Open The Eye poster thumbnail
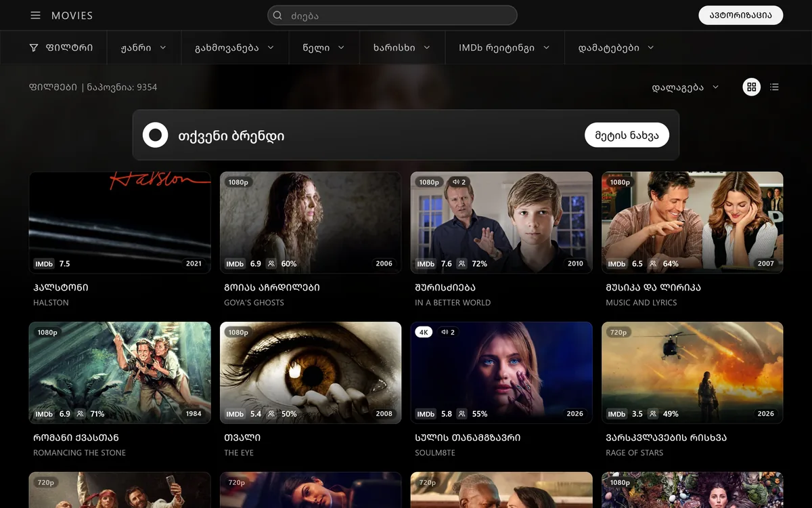The height and width of the screenshot is (508, 812). [x=311, y=373]
